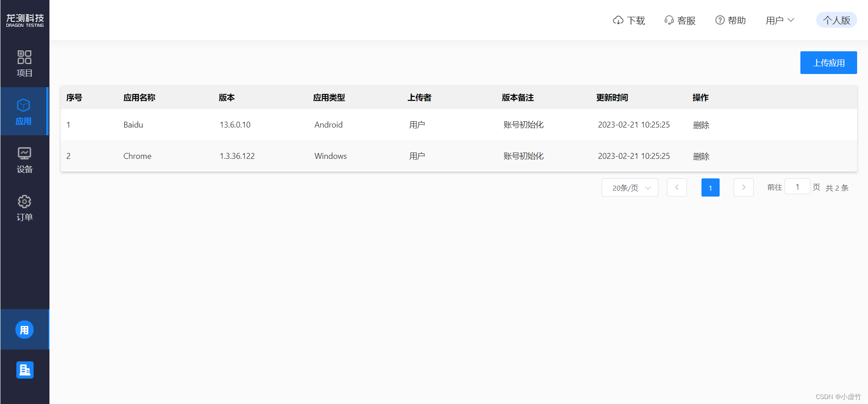
Task: Click version 13.6.0.10 cell
Action: pos(235,125)
